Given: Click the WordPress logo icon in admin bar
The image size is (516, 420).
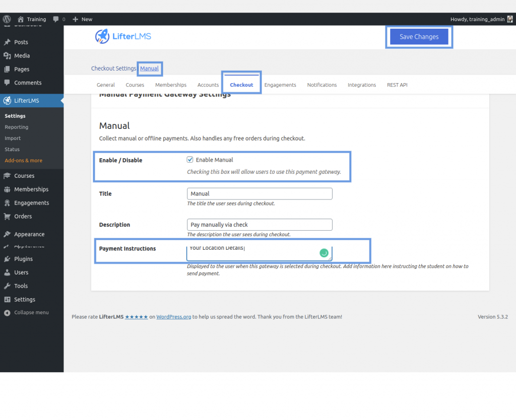Looking at the screenshot, I should tap(7, 19).
